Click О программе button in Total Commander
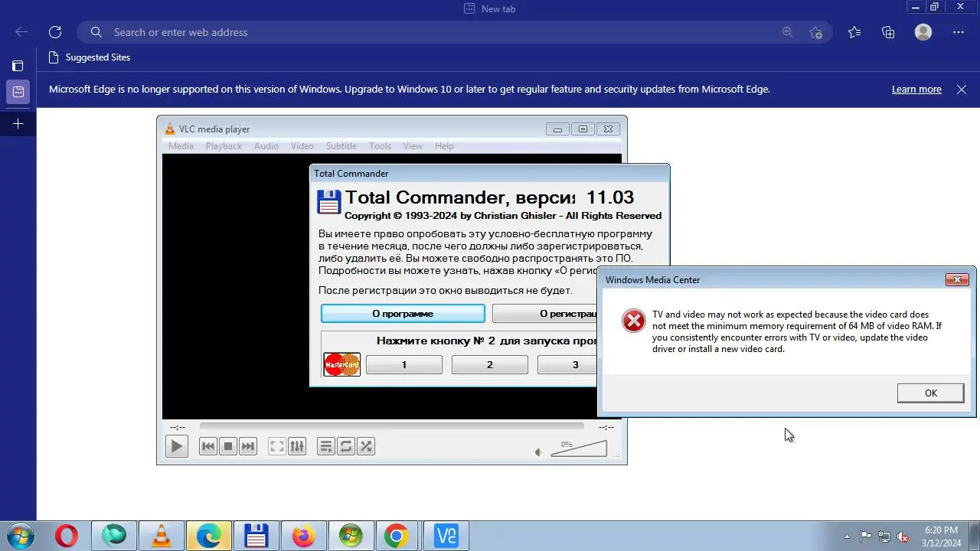Image resolution: width=980 pixels, height=551 pixels. point(403,314)
